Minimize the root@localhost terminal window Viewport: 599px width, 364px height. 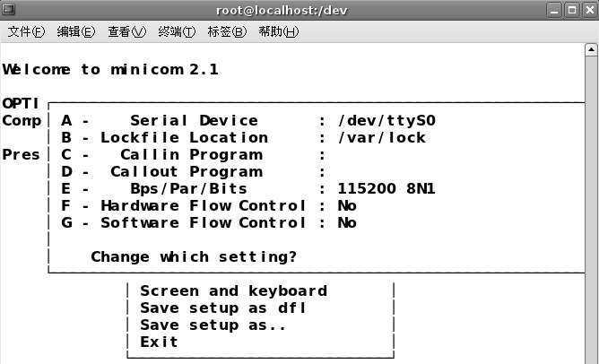(x=551, y=10)
